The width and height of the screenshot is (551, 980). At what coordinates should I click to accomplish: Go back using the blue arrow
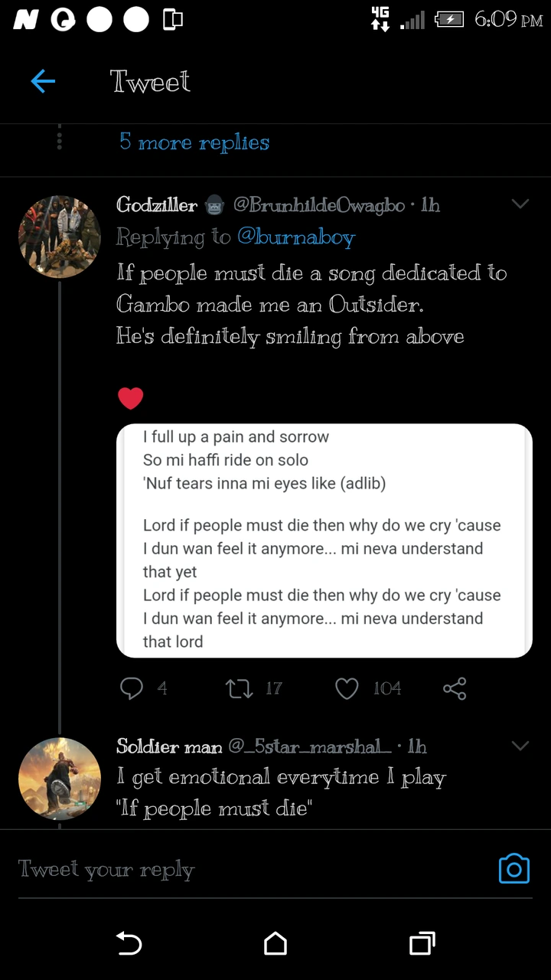43,81
